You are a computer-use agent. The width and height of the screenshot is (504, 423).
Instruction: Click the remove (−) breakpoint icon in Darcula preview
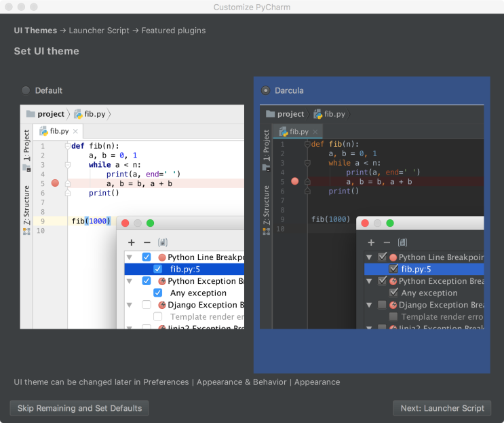click(x=387, y=242)
